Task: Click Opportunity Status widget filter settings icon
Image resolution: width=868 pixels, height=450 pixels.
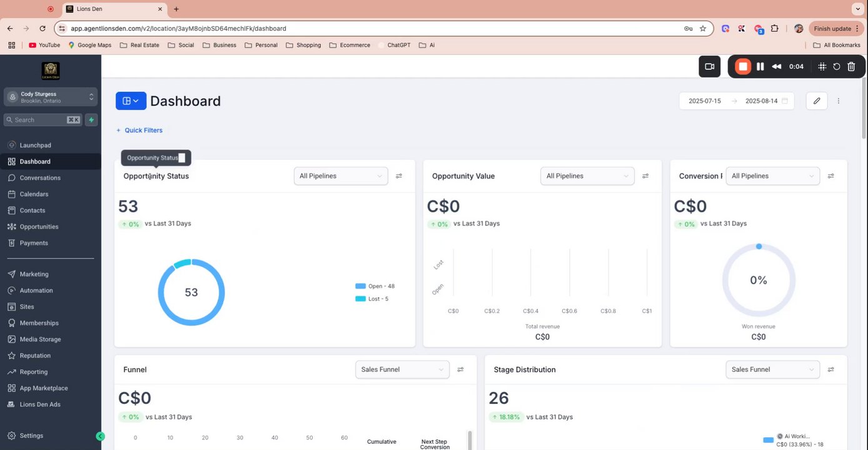Action: [x=399, y=176]
